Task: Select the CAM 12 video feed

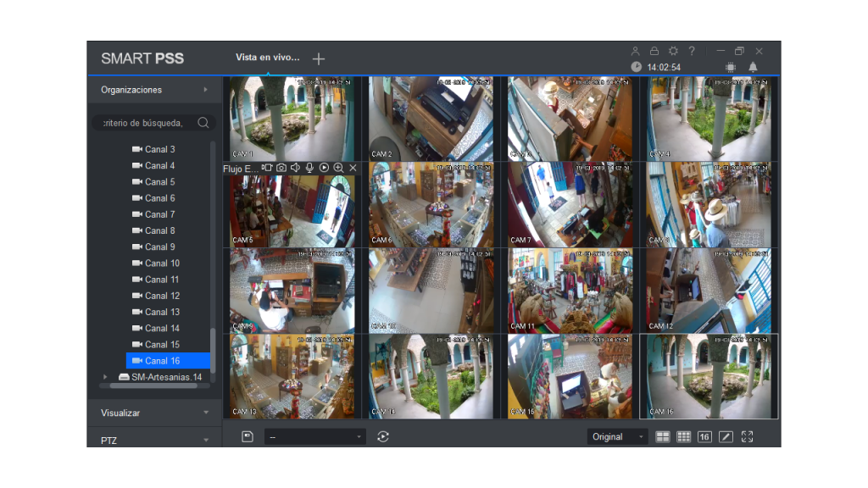Action: pyautogui.click(x=709, y=291)
